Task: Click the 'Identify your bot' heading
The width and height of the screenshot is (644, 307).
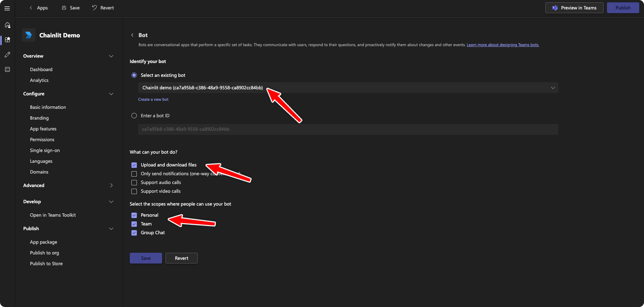Action: (148, 61)
